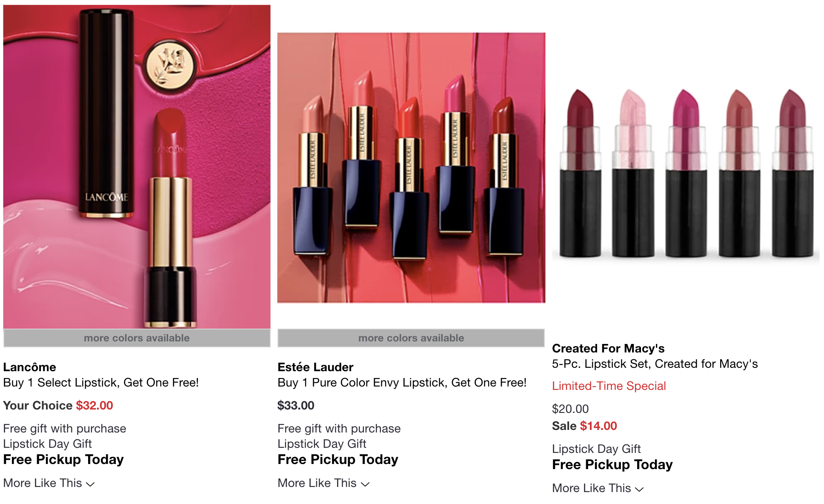This screenshot has width=824, height=504.
Task: Click Free gift with purchase under Lancôme
Action: point(65,428)
